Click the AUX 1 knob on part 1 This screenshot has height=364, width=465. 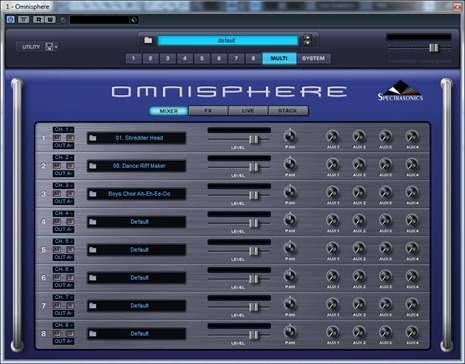tap(333, 136)
